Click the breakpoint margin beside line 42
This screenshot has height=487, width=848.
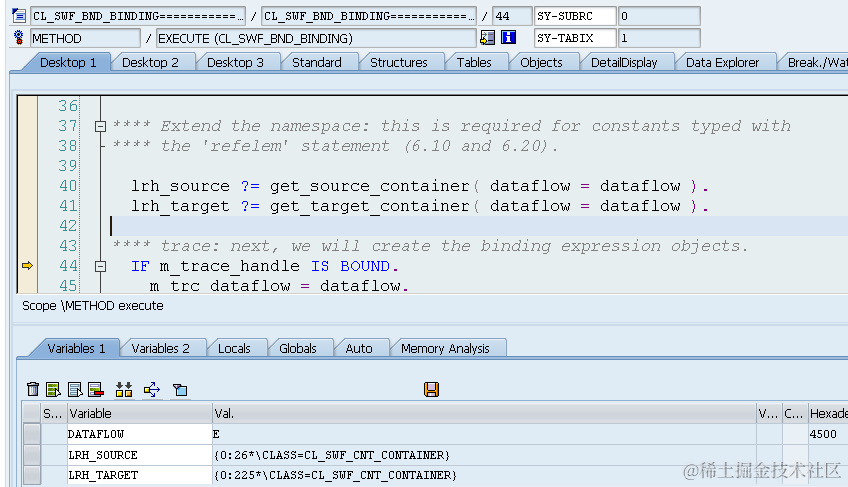pyautogui.click(x=27, y=226)
